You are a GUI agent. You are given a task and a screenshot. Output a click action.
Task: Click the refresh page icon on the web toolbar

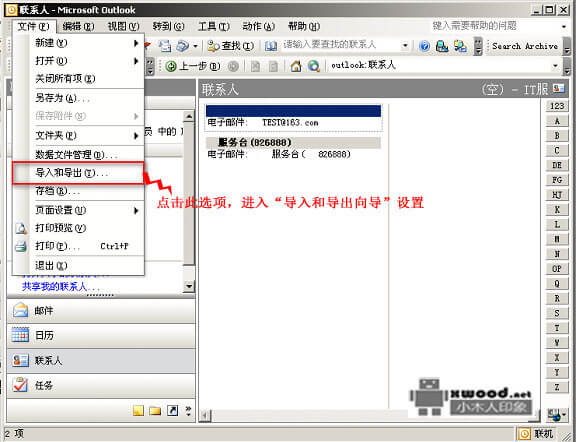[273, 66]
